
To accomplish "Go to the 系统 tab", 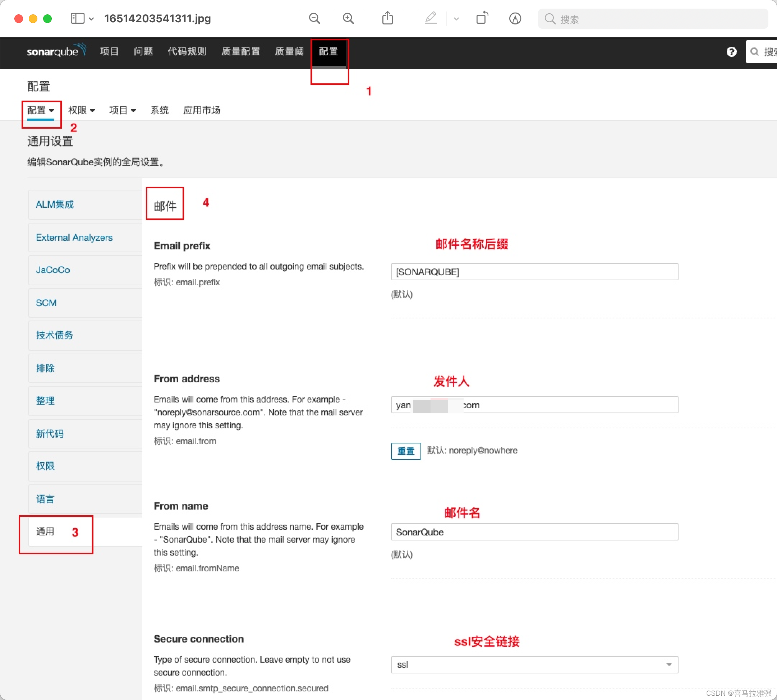I will coord(159,110).
